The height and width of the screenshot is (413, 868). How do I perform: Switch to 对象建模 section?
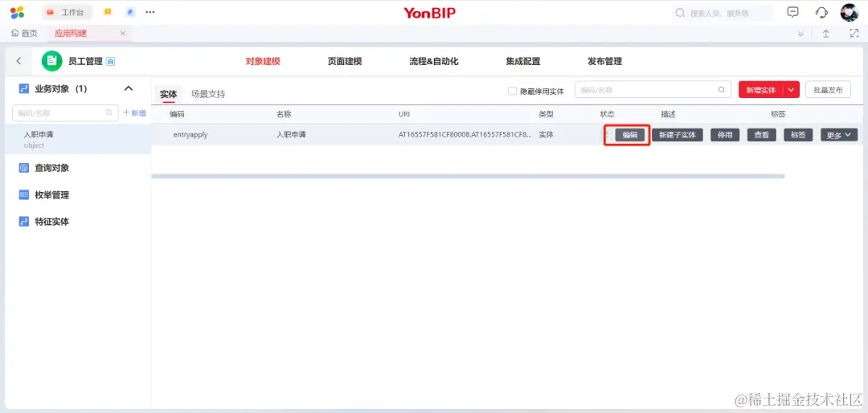[263, 61]
